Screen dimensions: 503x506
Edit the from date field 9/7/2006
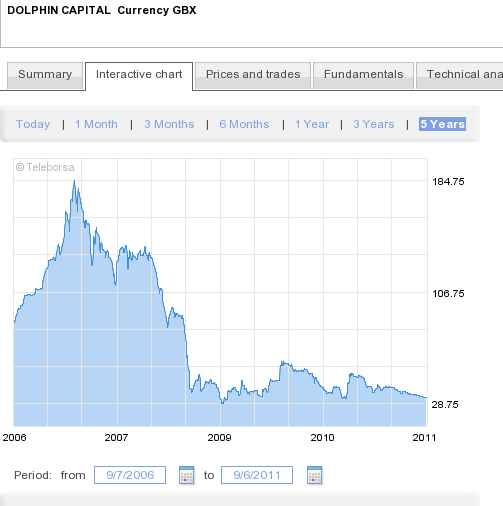(x=130, y=475)
